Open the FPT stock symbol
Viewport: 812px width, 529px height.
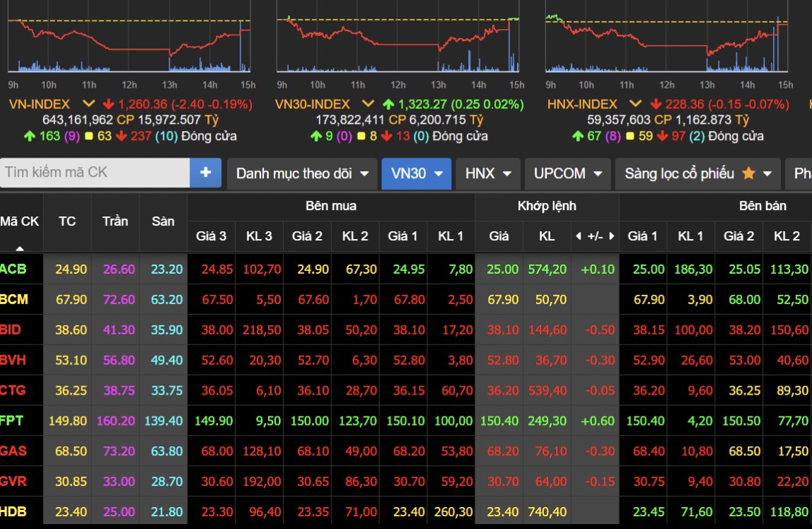click(12, 421)
